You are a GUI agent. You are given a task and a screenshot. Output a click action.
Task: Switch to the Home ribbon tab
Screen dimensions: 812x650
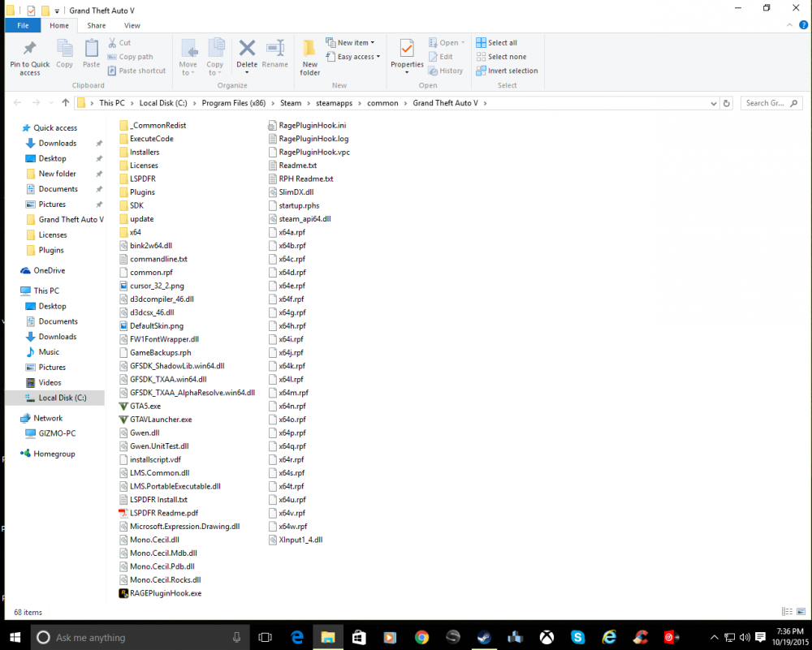point(59,25)
